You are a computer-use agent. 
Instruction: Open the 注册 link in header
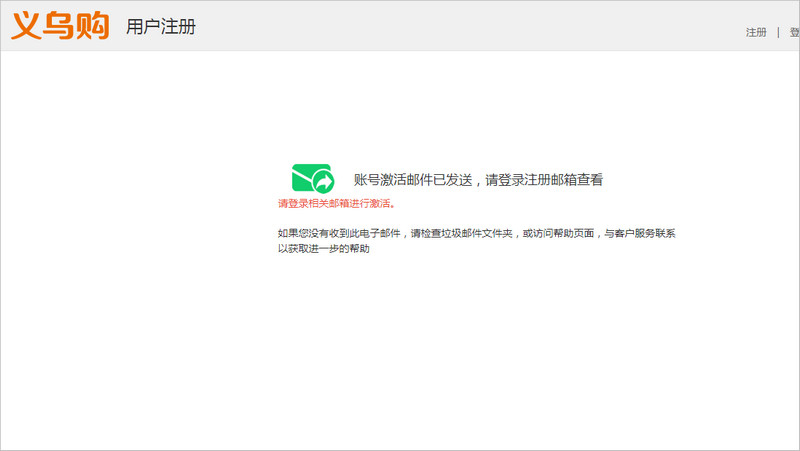point(756,32)
